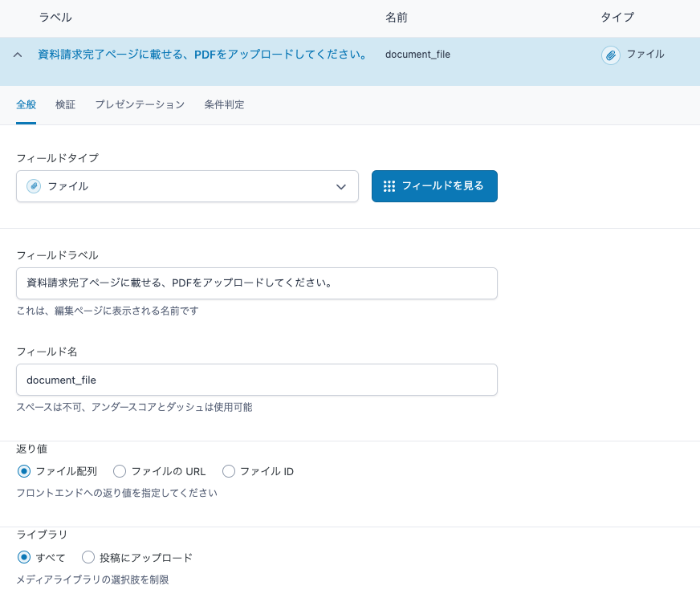Select the ファイル配列 return value radio
Image resolution: width=700 pixels, height=602 pixels.
pyautogui.click(x=23, y=471)
